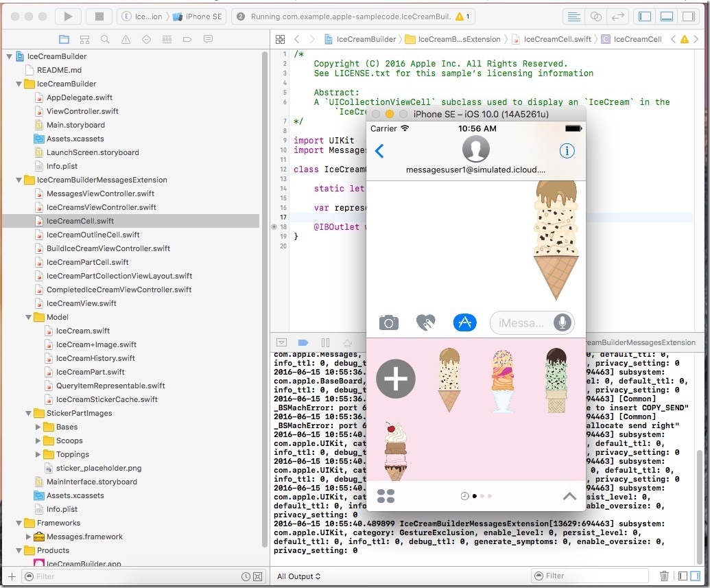This screenshot has height=588, width=710.
Task: Select the Version editor button
Action: coord(617,16)
